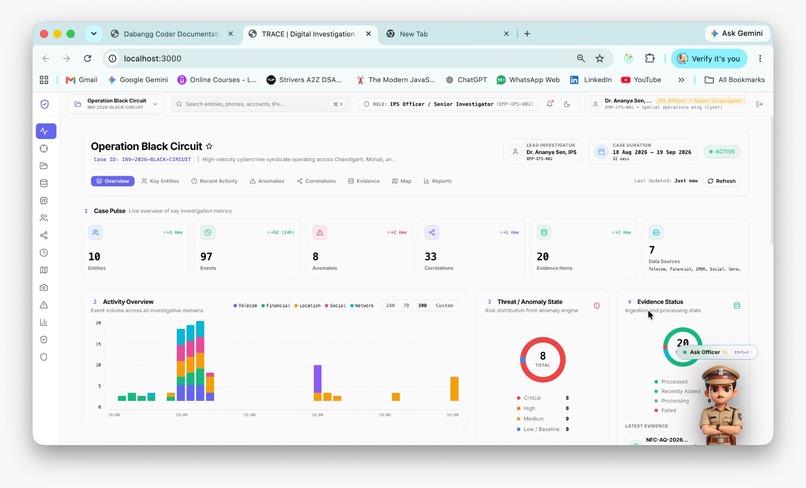Select the map icon in the sidebar
The width and height of the screenshot is (806, 488).
[x=44, y=270]
